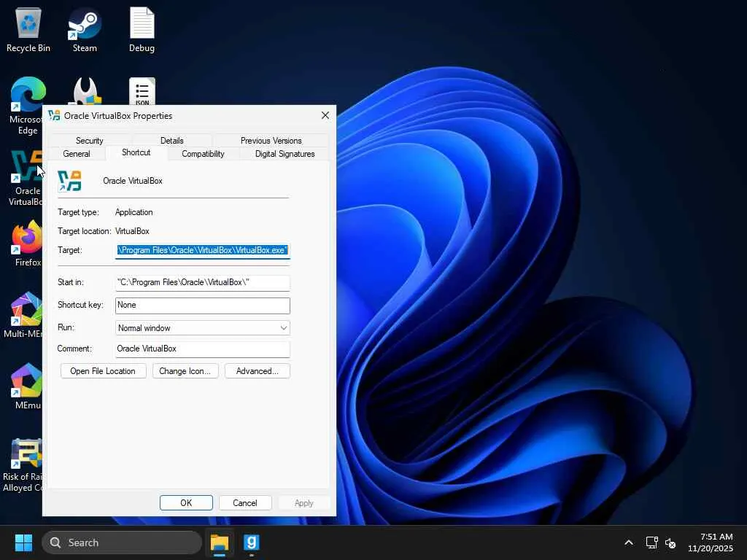Click the VirtualBox icon in Properties header
Image resolution: width=747 pixels, height=560 pixels.
coord(69,181)
